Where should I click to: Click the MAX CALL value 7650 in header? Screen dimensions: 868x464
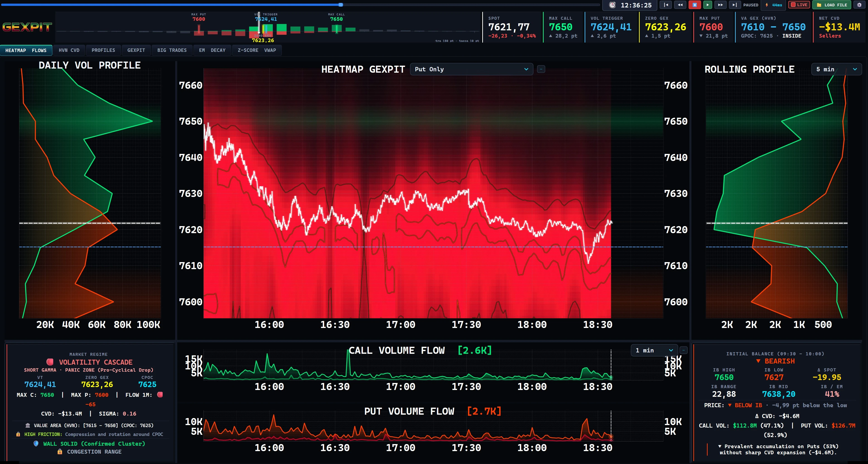click(561, 27)
